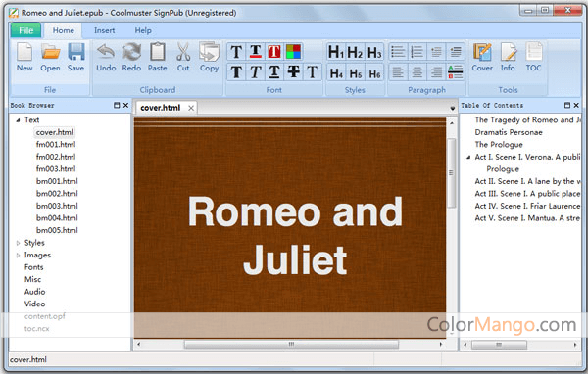
Task: Open the Help ribbon tab
Action: 143,30
